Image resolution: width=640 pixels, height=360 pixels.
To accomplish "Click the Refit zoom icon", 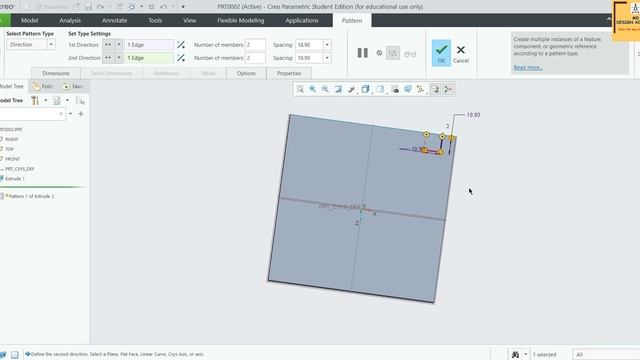I will tap(300, 89).
